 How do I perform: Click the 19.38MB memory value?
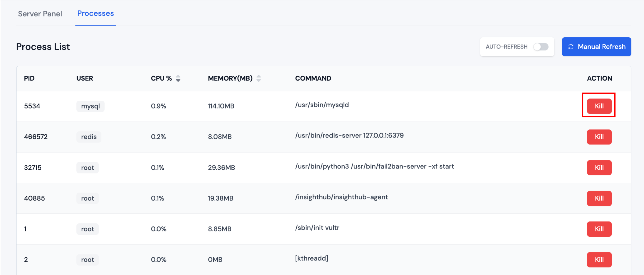click(221, 198)
